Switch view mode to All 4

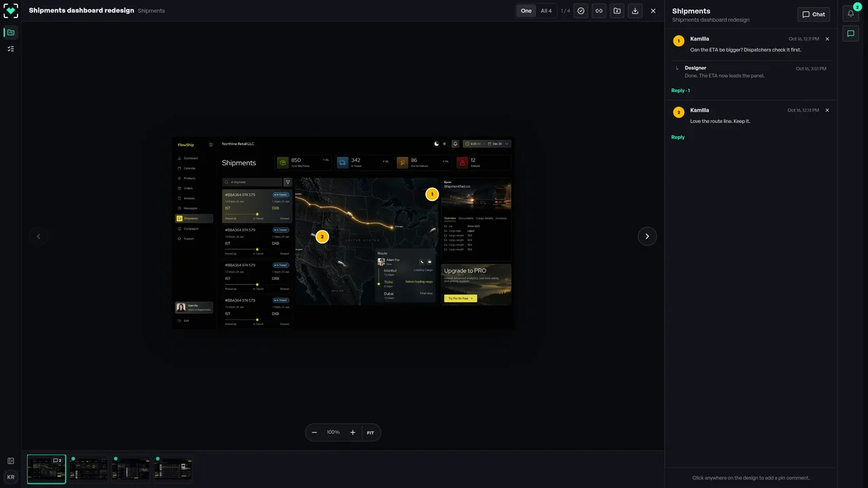[x=546, y=11]
